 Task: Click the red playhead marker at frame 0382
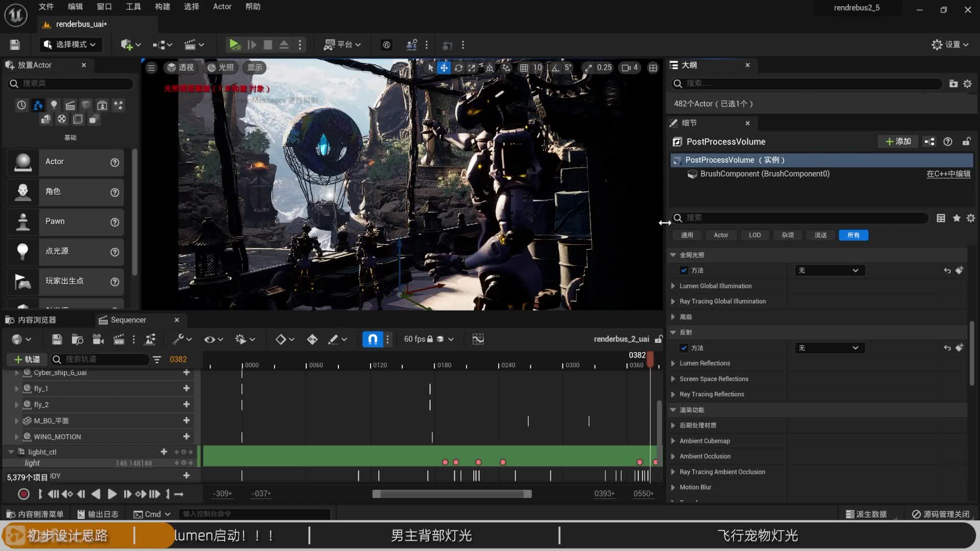coord(650,359)
